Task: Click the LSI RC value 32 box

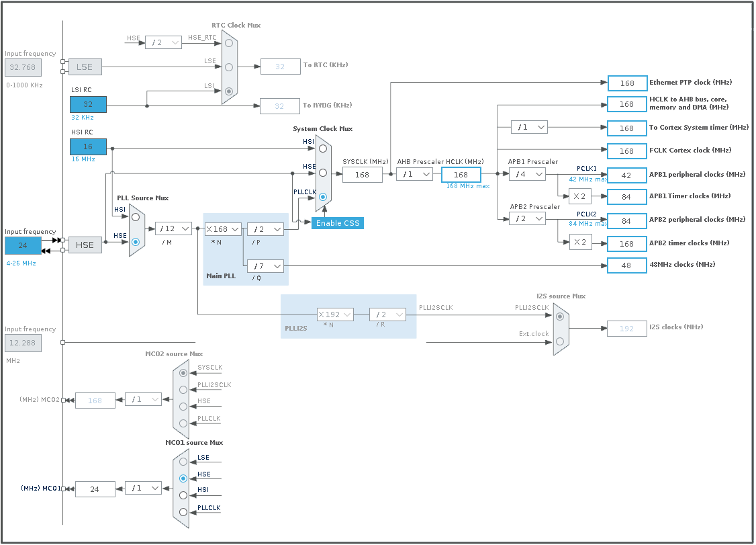Action: 88,104
